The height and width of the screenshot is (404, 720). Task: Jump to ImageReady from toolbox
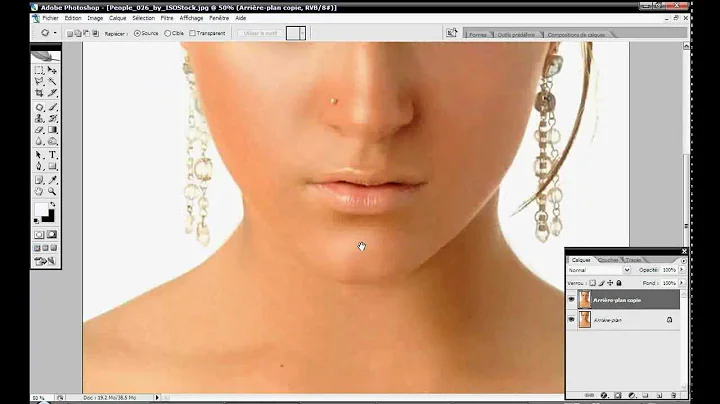45,261
